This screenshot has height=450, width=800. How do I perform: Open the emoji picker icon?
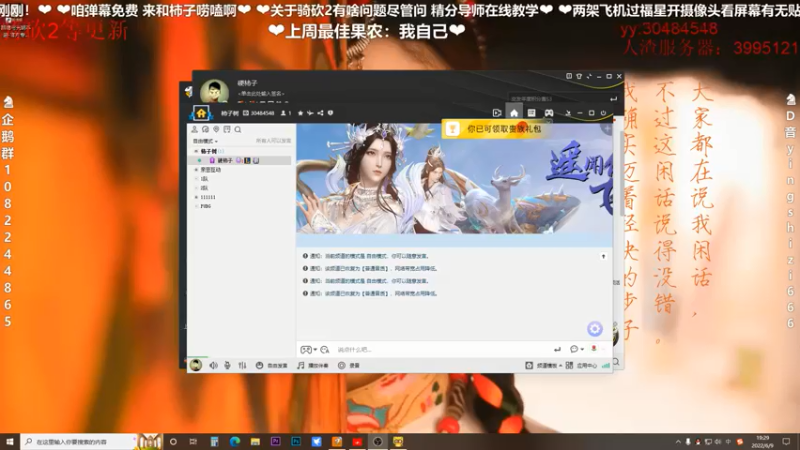tap(324, 349)
